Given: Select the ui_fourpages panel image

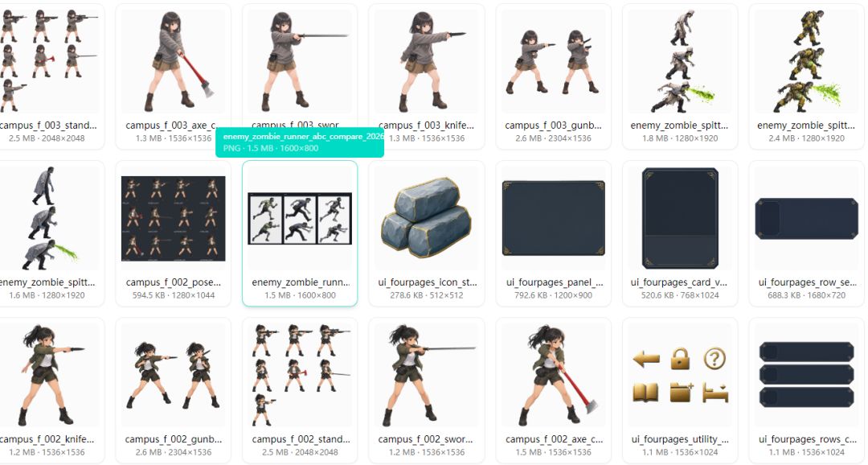Looking at the screenshot, I should coord(553,218).
